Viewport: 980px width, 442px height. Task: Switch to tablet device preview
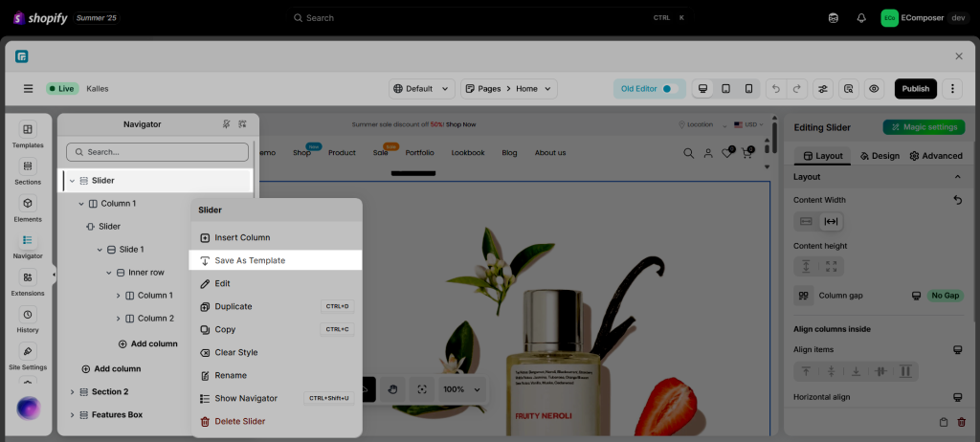725,89
